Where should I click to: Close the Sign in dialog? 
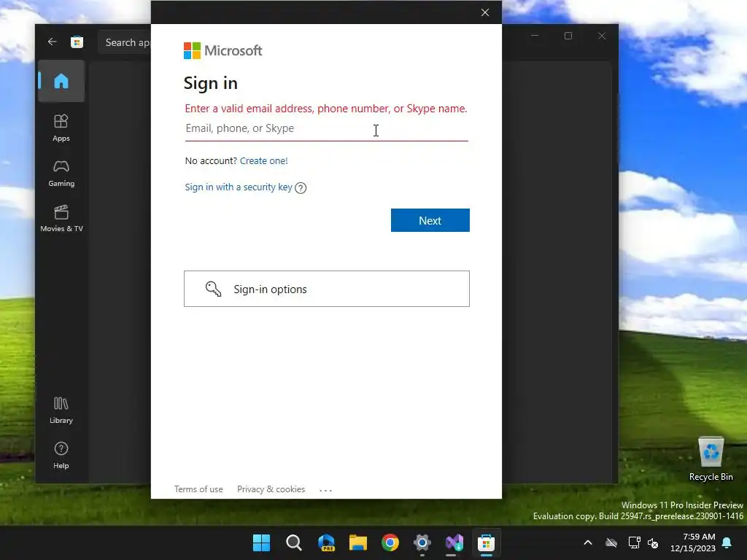pos(484,12)
